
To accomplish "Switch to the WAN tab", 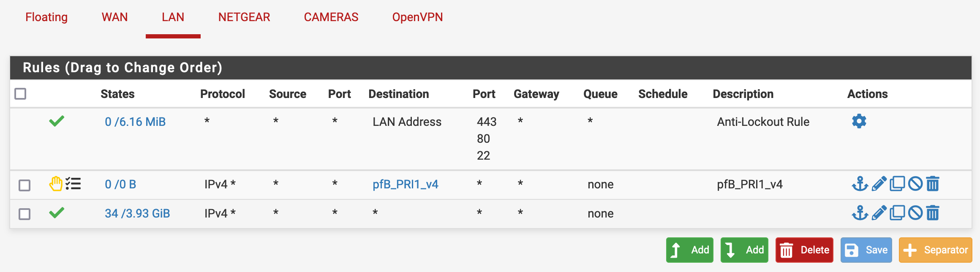I will coord(114,17).
